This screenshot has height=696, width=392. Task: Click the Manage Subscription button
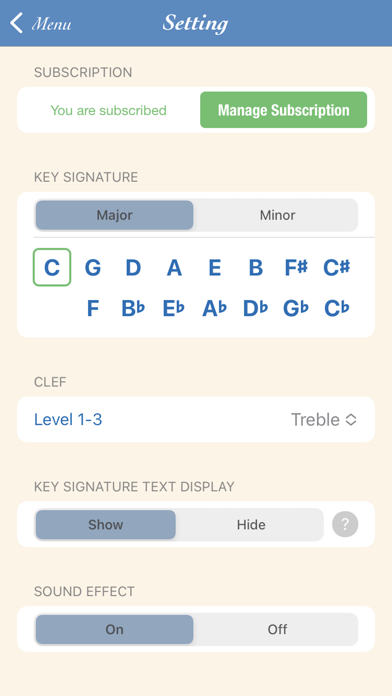point(284,110)
